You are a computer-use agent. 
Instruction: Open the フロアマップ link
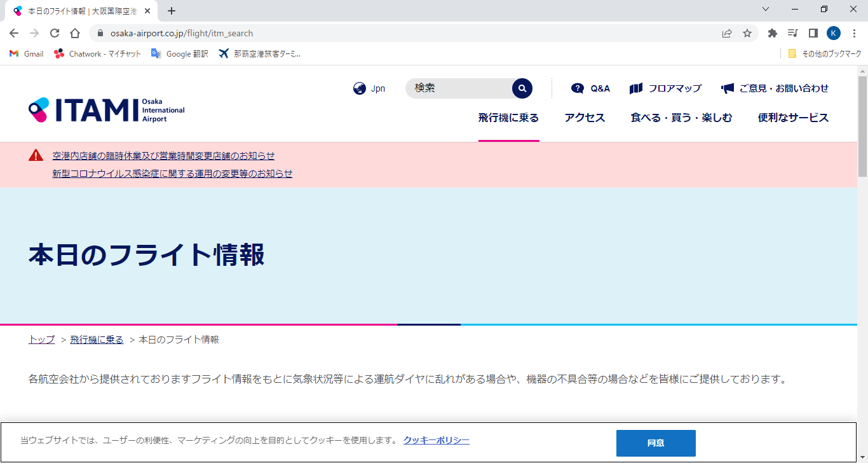pos(675,88)
